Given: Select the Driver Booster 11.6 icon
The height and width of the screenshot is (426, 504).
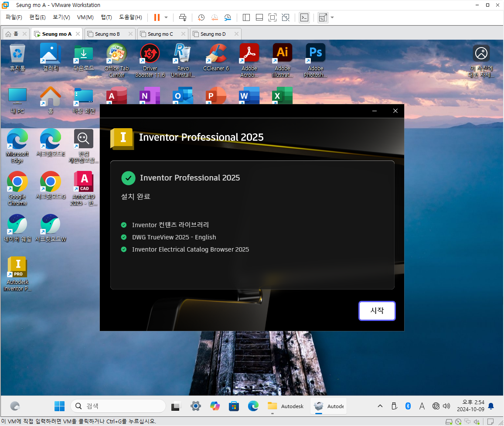Looking at the screenshot, I should tap(150, 61).
